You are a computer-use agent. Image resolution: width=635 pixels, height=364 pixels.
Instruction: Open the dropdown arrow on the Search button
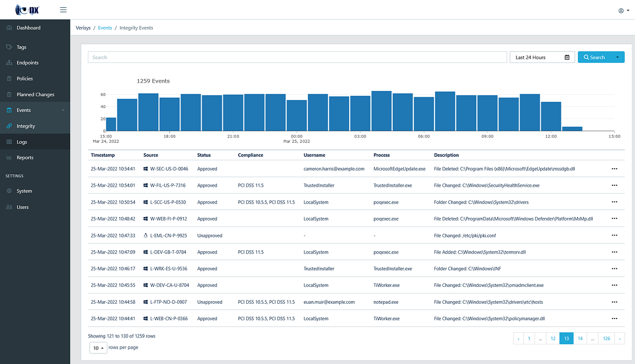click(x=619, y=57)
